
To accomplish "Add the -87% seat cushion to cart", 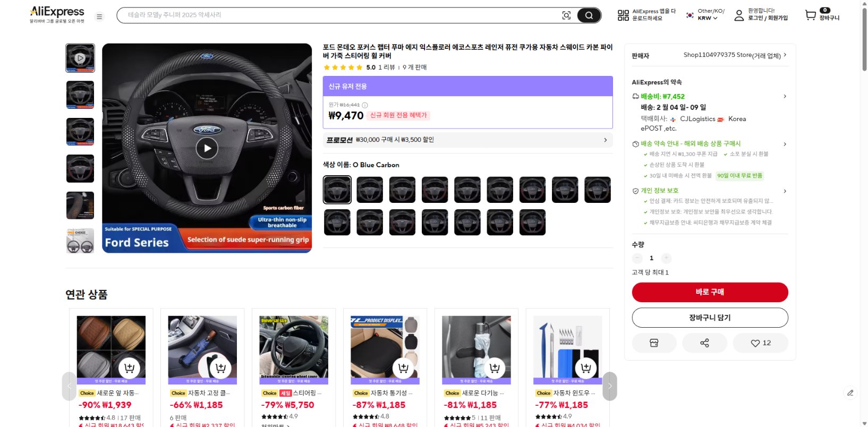I will click(403, 368).
